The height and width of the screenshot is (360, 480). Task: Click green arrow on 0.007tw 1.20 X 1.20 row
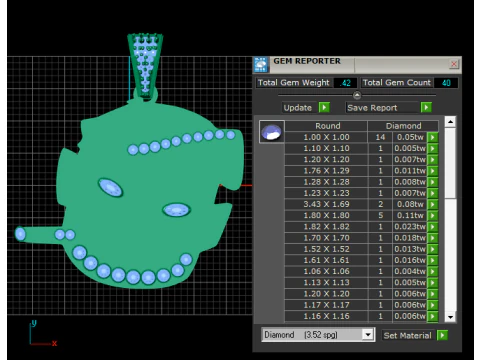432,159
